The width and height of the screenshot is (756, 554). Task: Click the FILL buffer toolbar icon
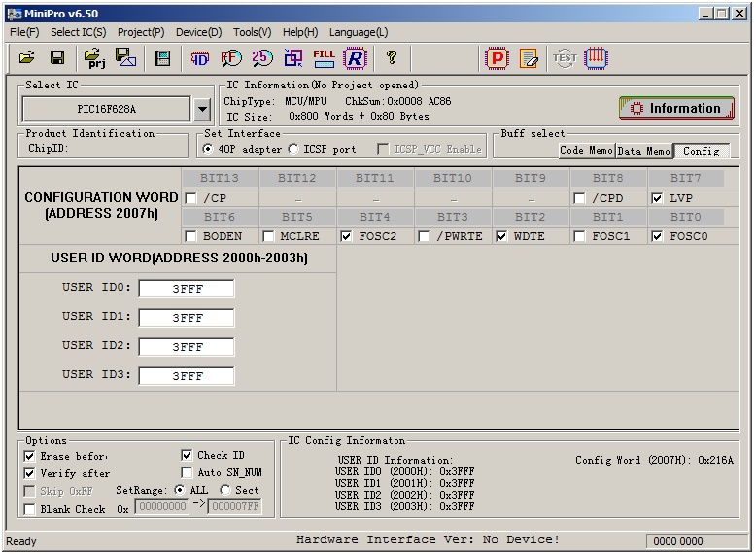[324, 58]
